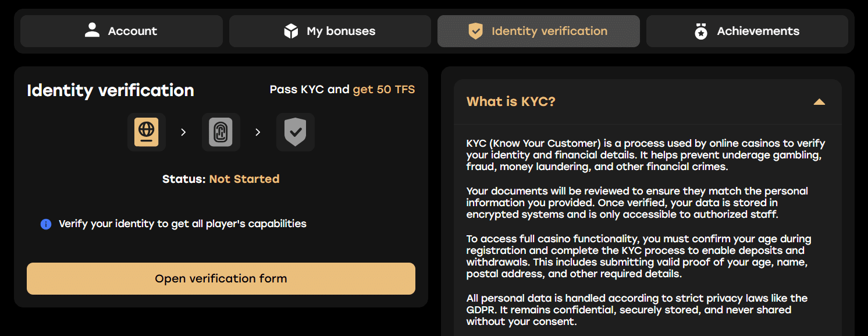Go to the Achievements tab

[x=747, y=31]
